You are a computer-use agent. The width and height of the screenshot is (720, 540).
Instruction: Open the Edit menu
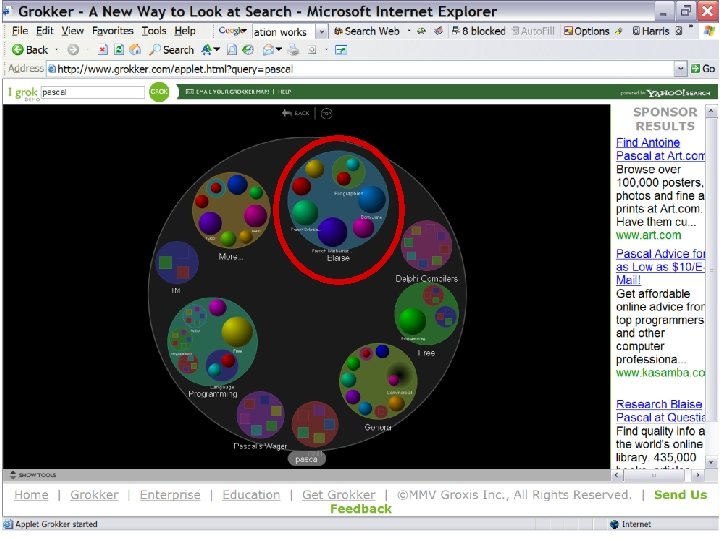click(45, 31)
